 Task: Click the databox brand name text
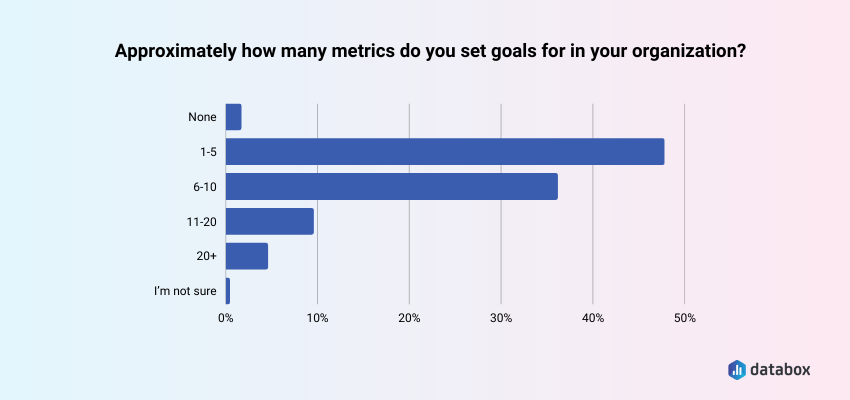[x=781, y=369]
